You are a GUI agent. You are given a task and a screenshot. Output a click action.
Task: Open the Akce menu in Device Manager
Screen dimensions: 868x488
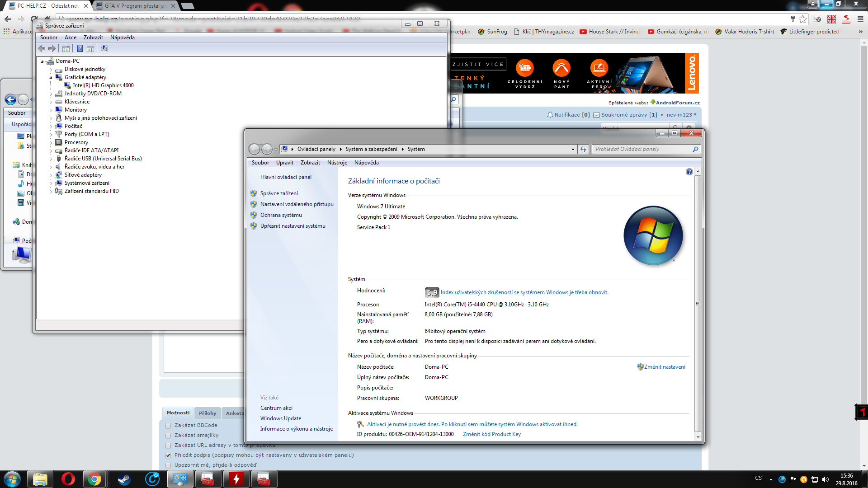pyautogui.click(x=71, y=38)
